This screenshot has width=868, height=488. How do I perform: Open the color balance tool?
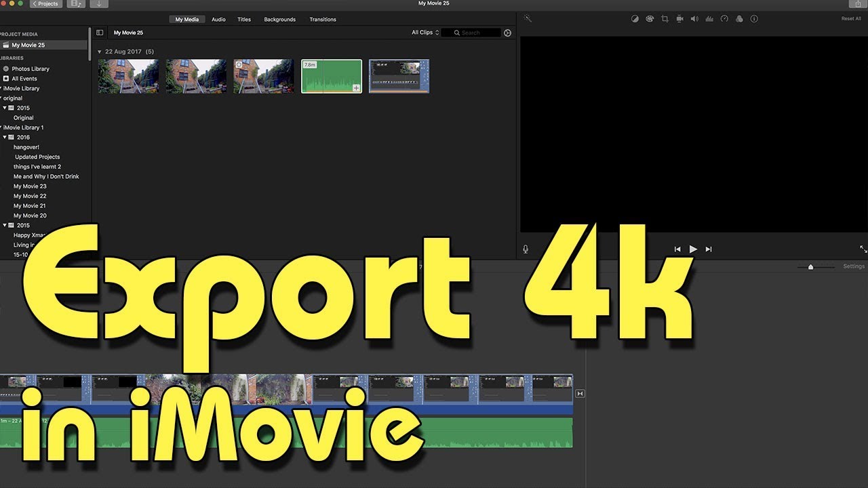pos(635,19)
